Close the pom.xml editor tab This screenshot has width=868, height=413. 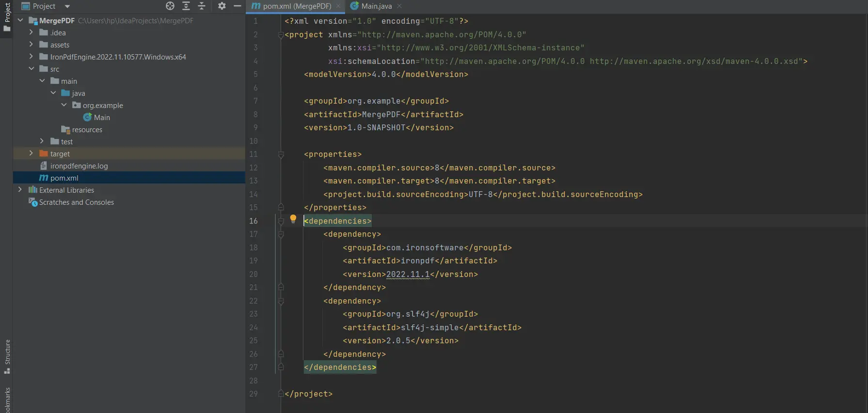point(338,6)
